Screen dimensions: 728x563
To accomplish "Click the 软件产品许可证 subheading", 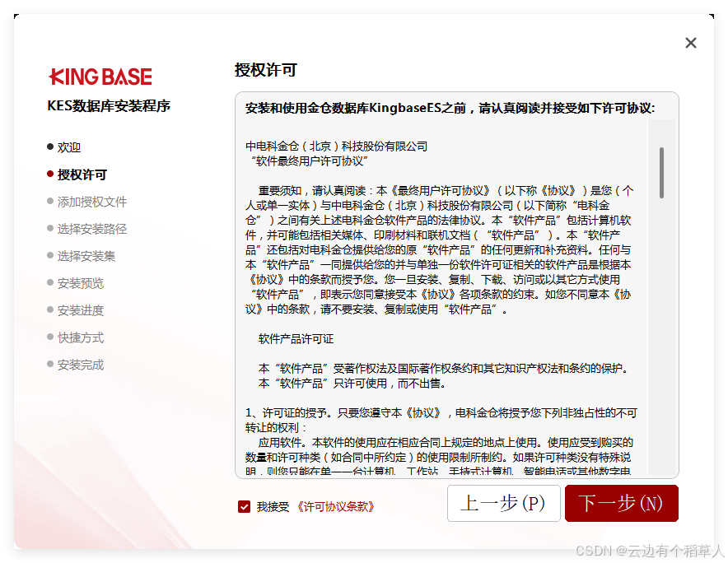I will click(x=296, y=339).
